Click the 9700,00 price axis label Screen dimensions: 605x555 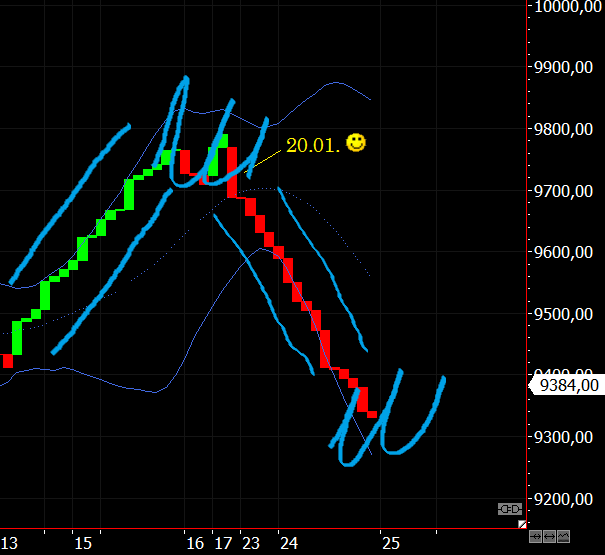pyautogui.click(x=564, y=191)
